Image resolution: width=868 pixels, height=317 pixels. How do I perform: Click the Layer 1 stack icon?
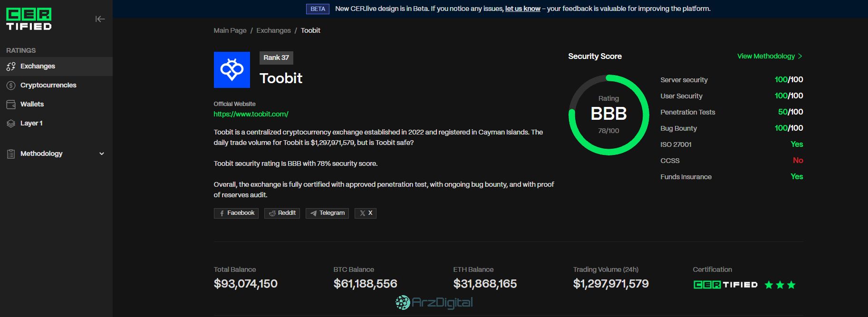[x=11, y=123]
